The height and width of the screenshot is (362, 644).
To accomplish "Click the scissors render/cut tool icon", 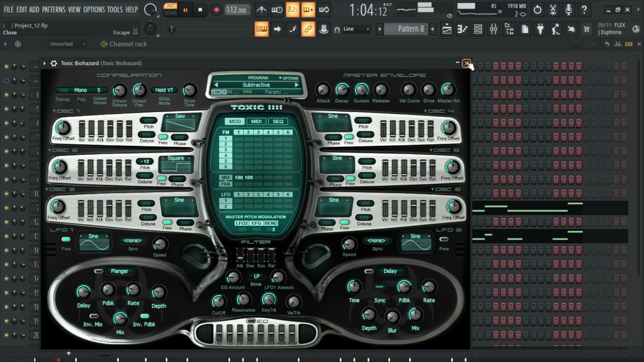I will (553, 10).
